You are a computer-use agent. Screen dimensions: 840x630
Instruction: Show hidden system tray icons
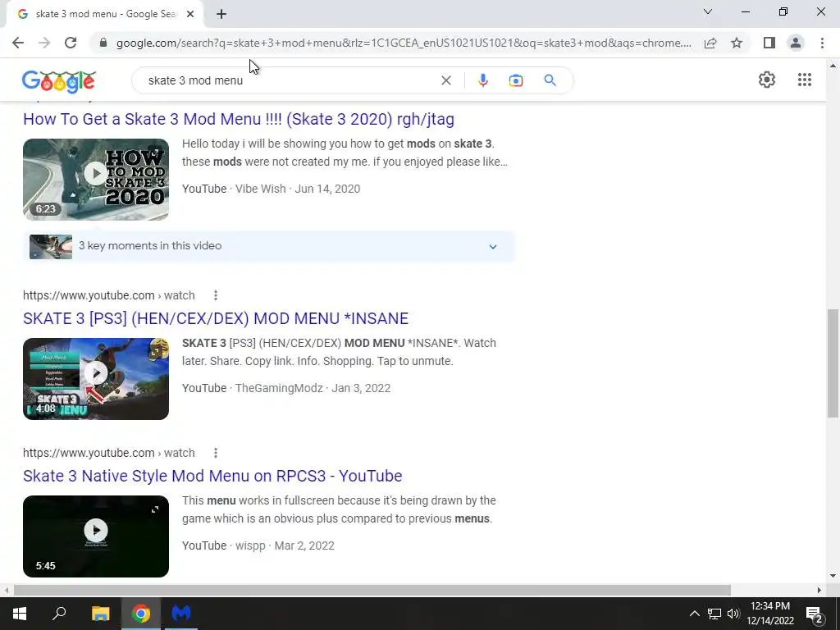(x=694, y=614)
